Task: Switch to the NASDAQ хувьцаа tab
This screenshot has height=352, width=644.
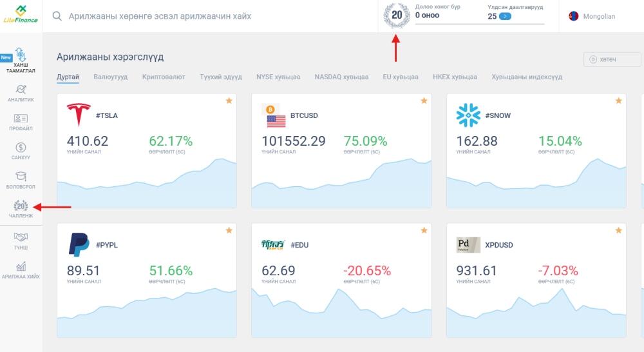Action: point(341,77)
